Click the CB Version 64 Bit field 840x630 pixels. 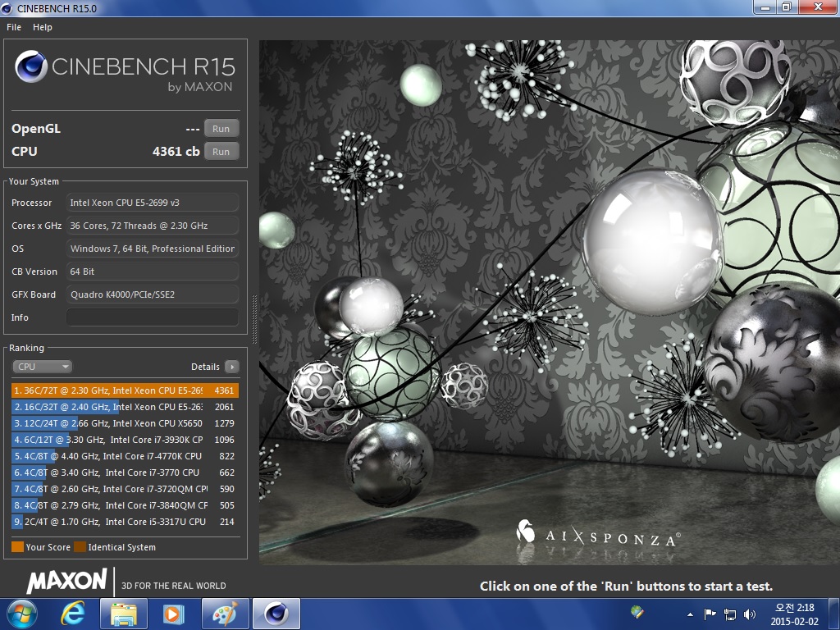pyautogui.click(x=153, y=272)
